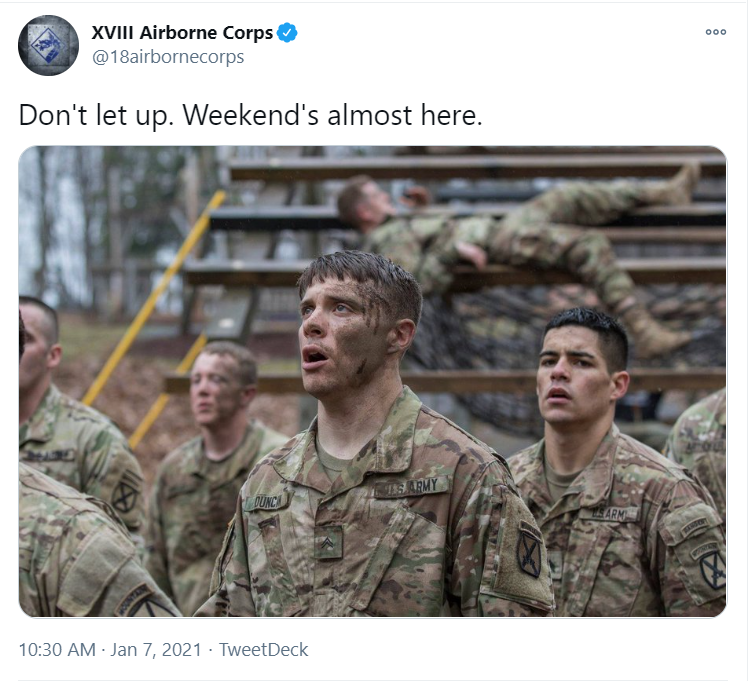Open the XVIII Airborne Corps profile avatar
Image resolution: width=748 pixels, height=681 pixels.
pyautogui.click(x=48, y=45)
